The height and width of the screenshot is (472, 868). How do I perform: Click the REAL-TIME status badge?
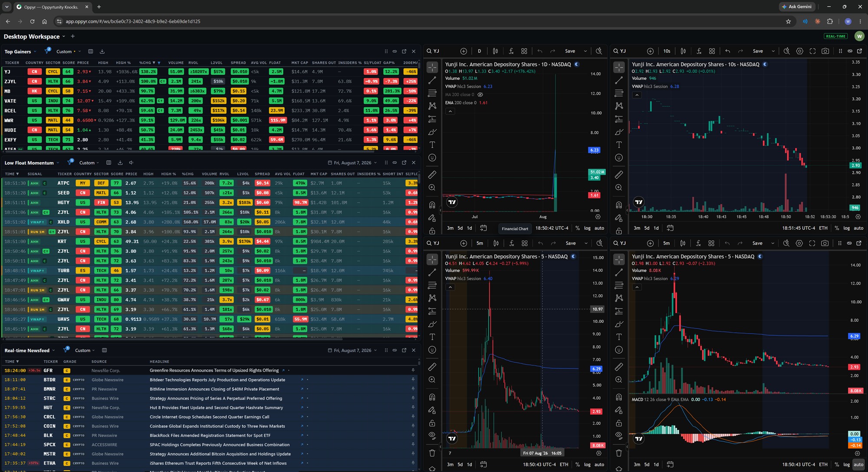pos(835,36)
